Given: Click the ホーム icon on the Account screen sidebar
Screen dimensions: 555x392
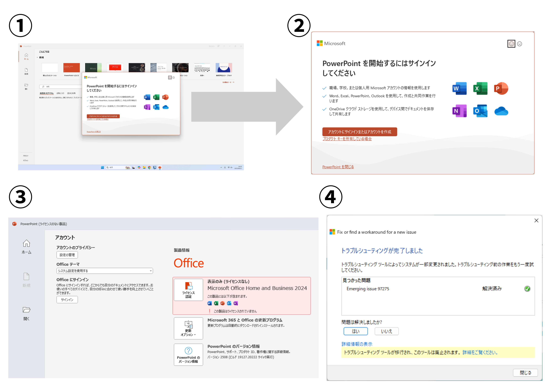Looking at the screenshot, I should pyautogui.click(x=26, y=243).
